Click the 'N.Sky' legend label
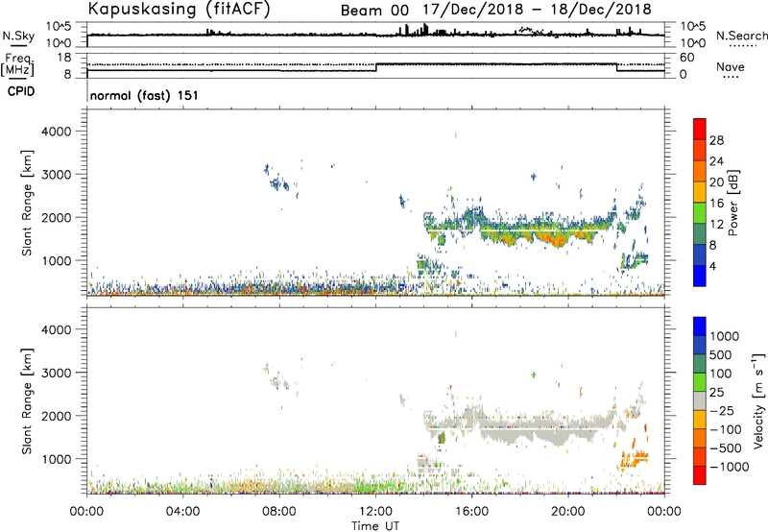 (18, 36)
